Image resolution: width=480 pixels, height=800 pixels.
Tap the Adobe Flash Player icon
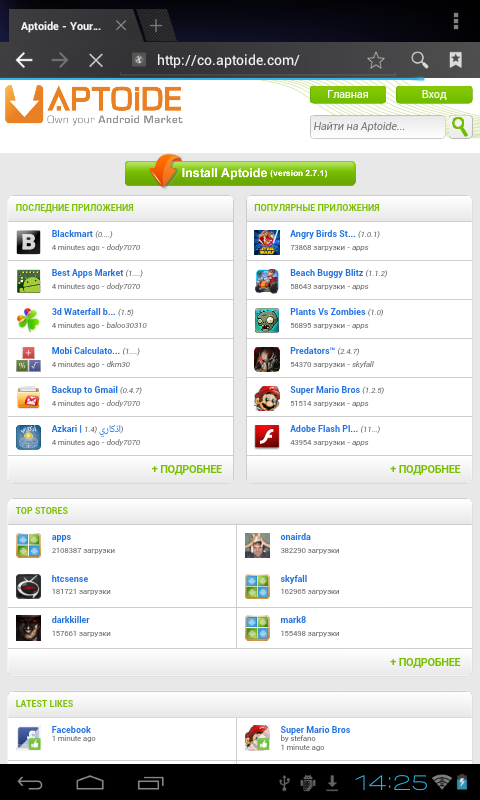pos(267,437)
